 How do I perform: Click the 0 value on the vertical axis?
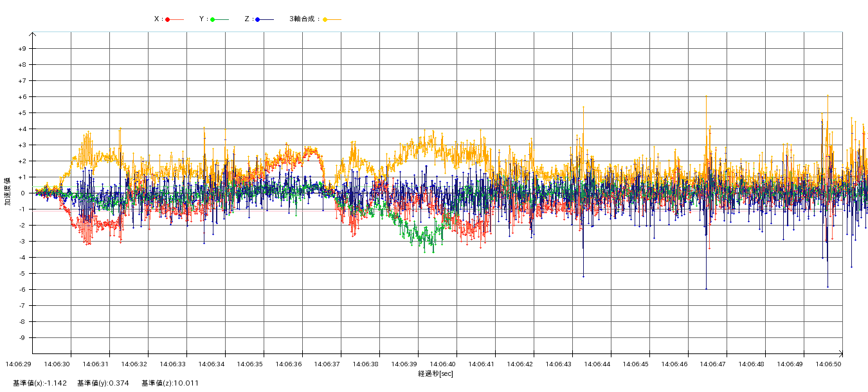[x=23, y=193]
